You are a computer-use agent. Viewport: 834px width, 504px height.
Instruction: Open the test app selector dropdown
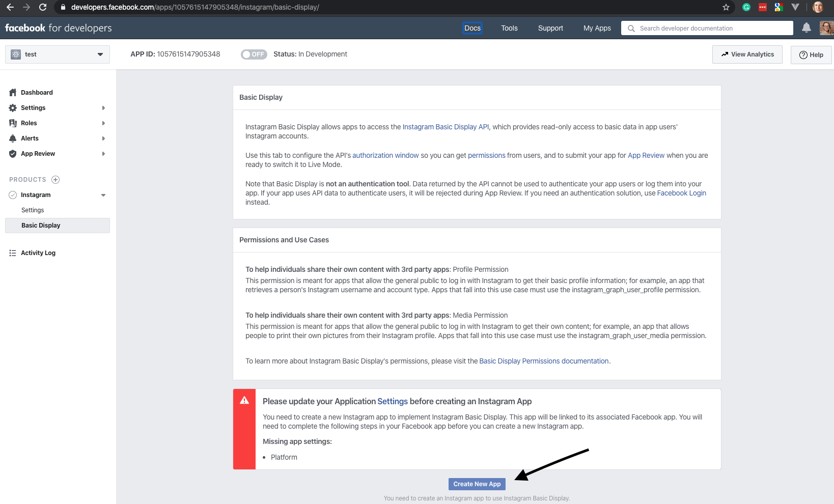point(58,54)
